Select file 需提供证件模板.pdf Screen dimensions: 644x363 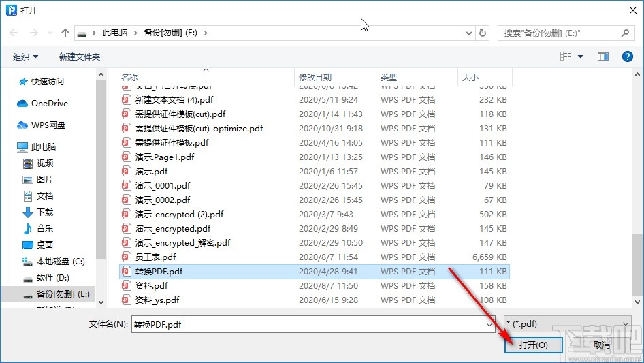tap(315, 143)
